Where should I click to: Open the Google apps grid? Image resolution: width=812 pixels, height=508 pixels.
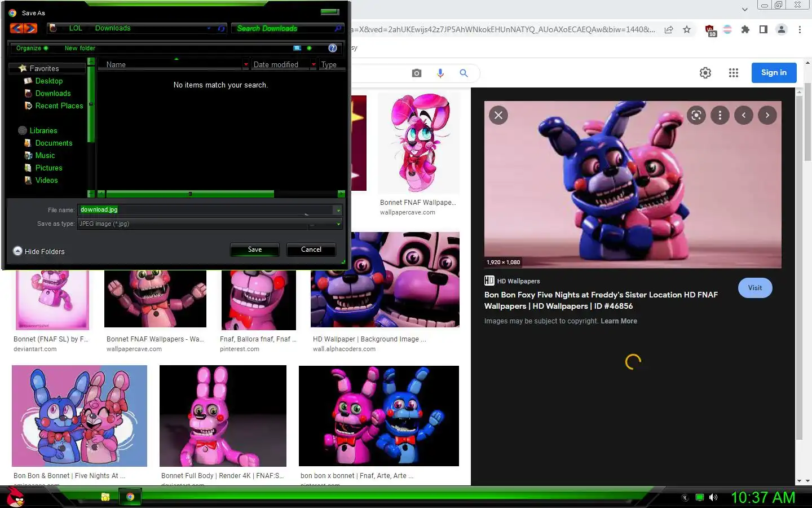pyautogui.click(x=734, y=73)
